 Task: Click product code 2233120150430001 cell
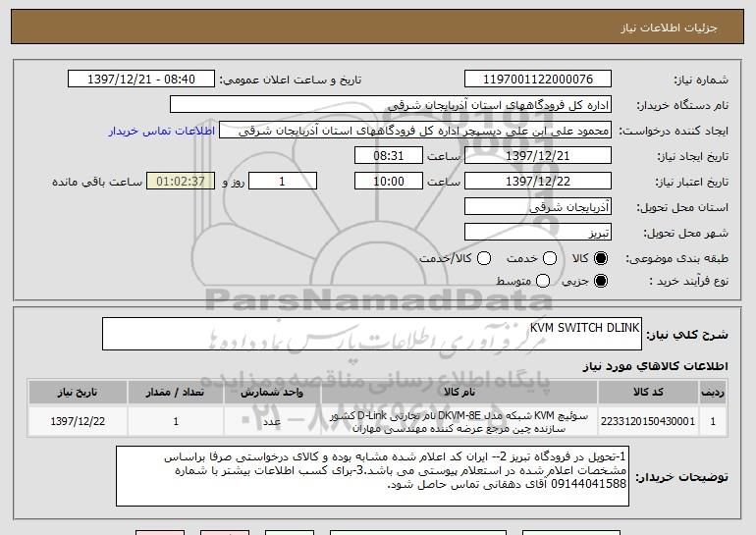[x=648, y=422]
